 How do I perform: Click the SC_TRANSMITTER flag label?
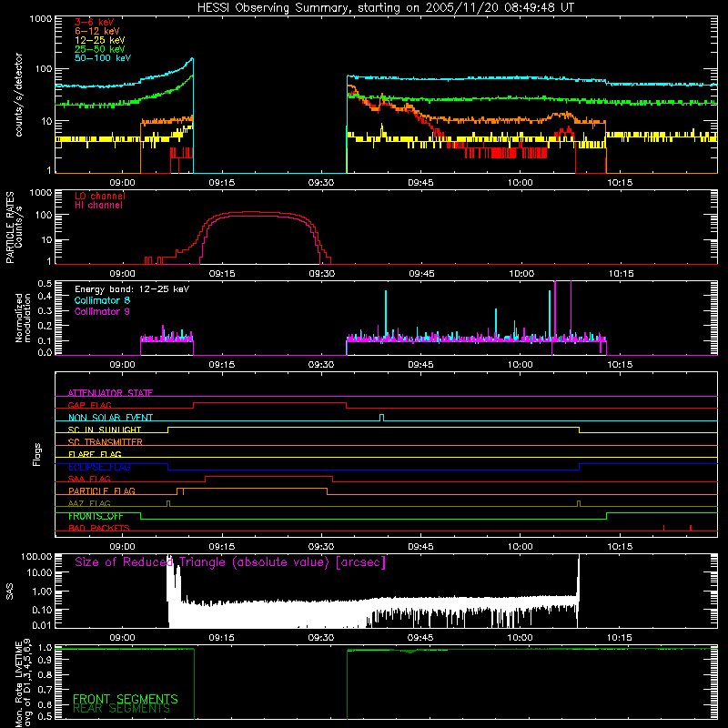(105, 442)
